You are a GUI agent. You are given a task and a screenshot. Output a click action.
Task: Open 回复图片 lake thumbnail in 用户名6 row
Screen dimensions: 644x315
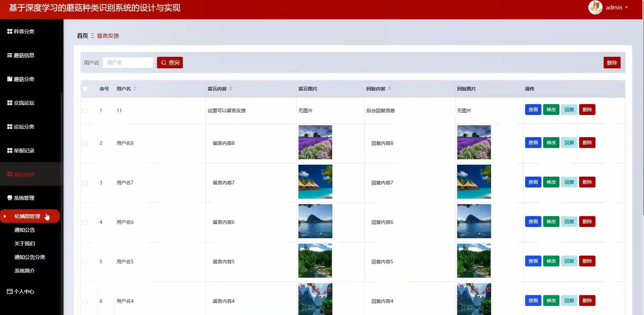coord(474,221)
